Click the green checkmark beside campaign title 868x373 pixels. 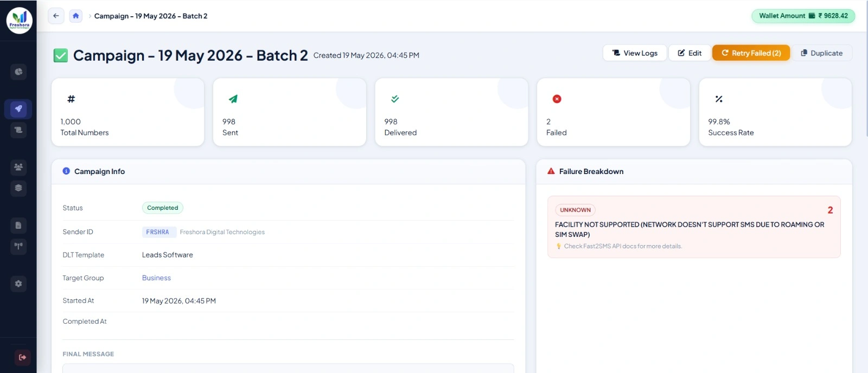point(61,55)
